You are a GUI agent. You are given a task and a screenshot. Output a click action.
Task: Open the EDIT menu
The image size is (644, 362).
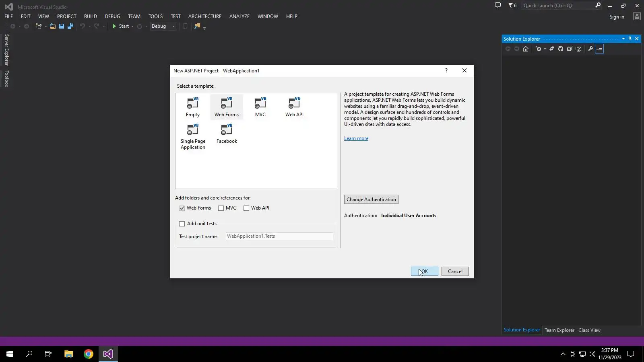[x=26, y=16]
